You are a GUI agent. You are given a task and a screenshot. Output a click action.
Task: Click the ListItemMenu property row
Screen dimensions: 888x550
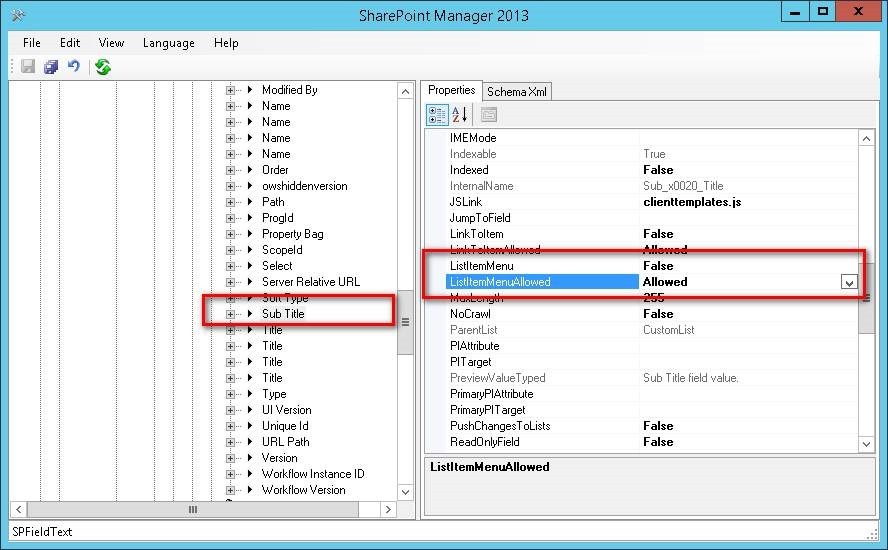651,266
